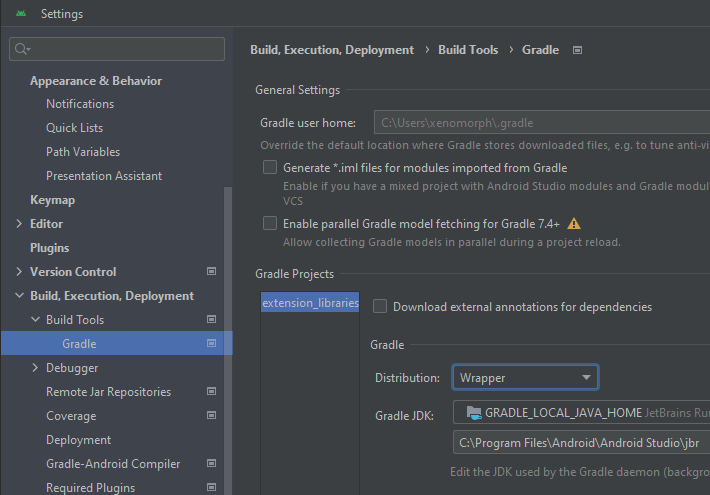Expand the Debugger tree node
The image size is (710, 495).
click(35, 367)
